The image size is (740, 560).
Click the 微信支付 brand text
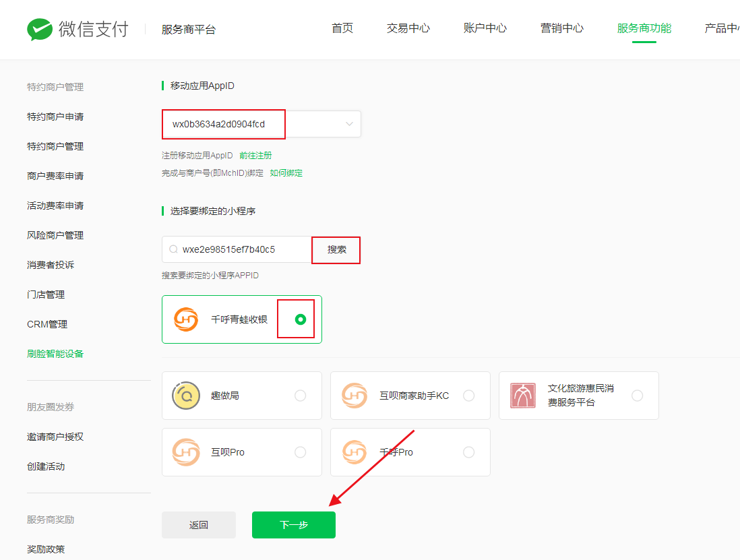click(x=94, y=29)
